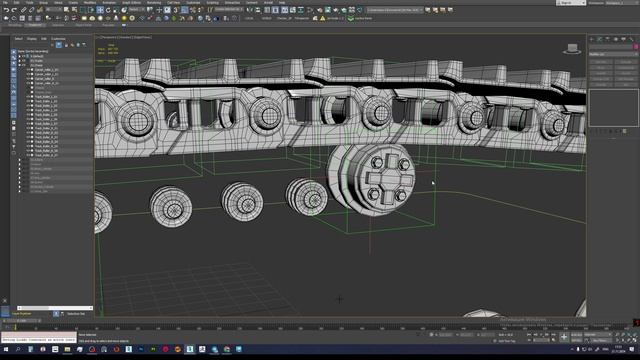Click the [Perspective] viewport label

(x=108, y=37)
